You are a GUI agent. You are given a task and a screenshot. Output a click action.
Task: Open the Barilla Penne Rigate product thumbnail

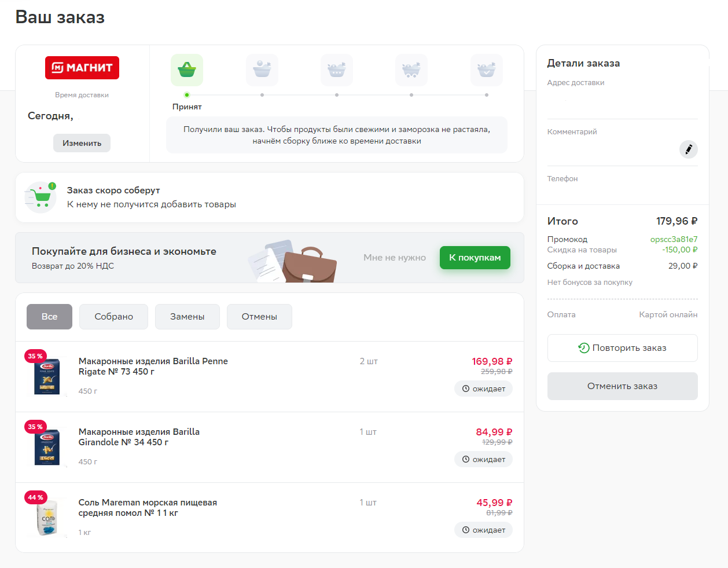click(x=47, y=378)
